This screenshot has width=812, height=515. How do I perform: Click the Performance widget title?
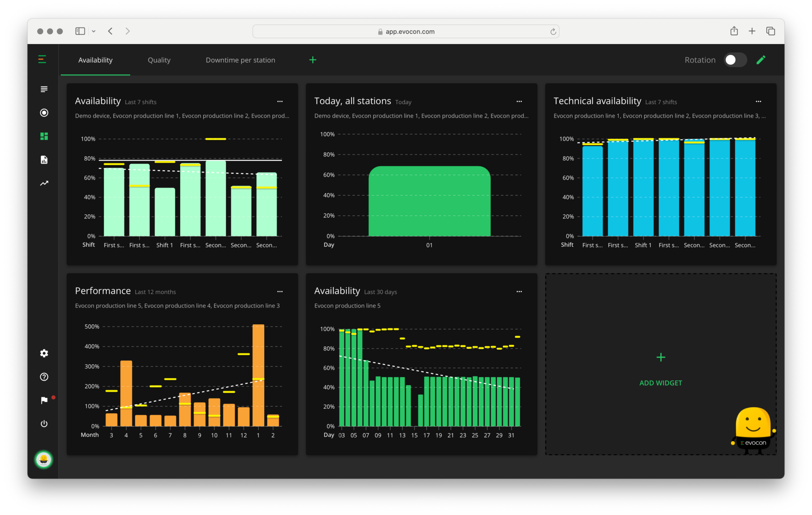pos(103,291)
